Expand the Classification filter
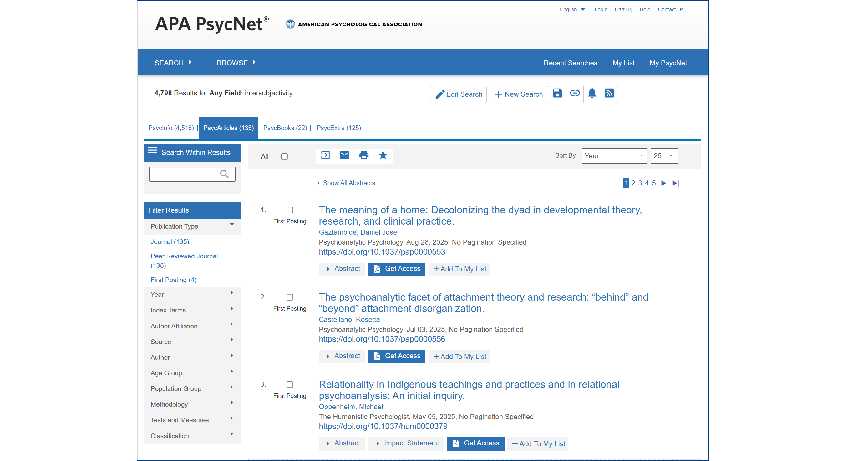Screen dimensions: 868x461 [192, 436]
